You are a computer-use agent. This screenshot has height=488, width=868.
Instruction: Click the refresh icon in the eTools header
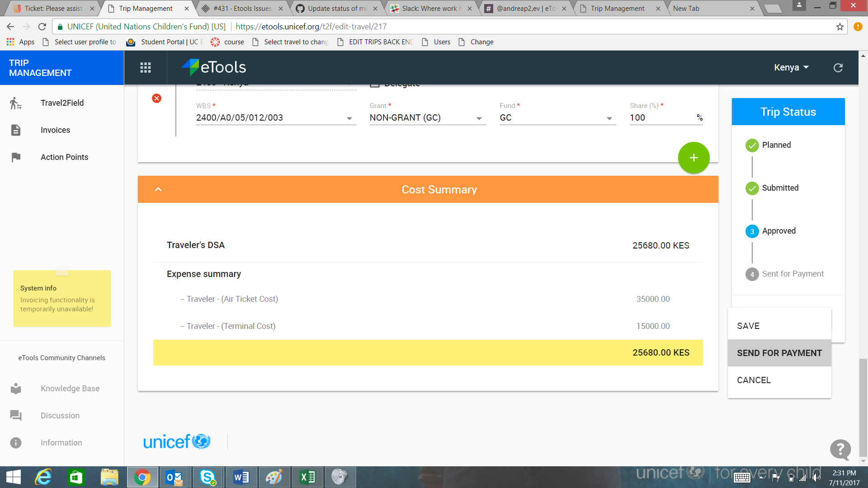[838, 67]
